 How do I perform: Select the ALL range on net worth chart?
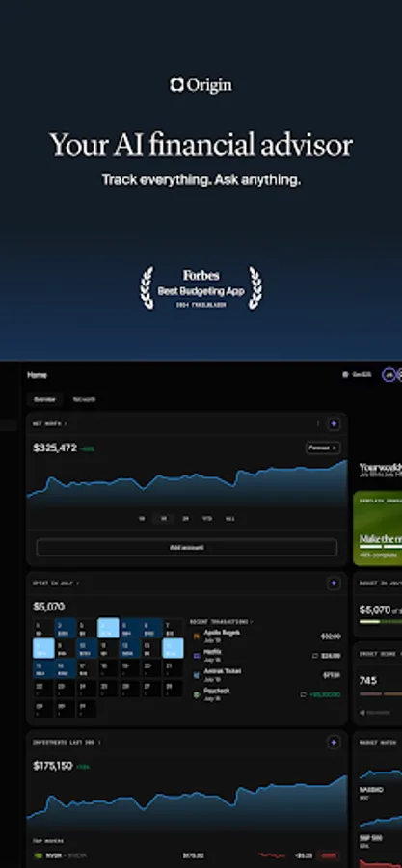pos(230,519)
